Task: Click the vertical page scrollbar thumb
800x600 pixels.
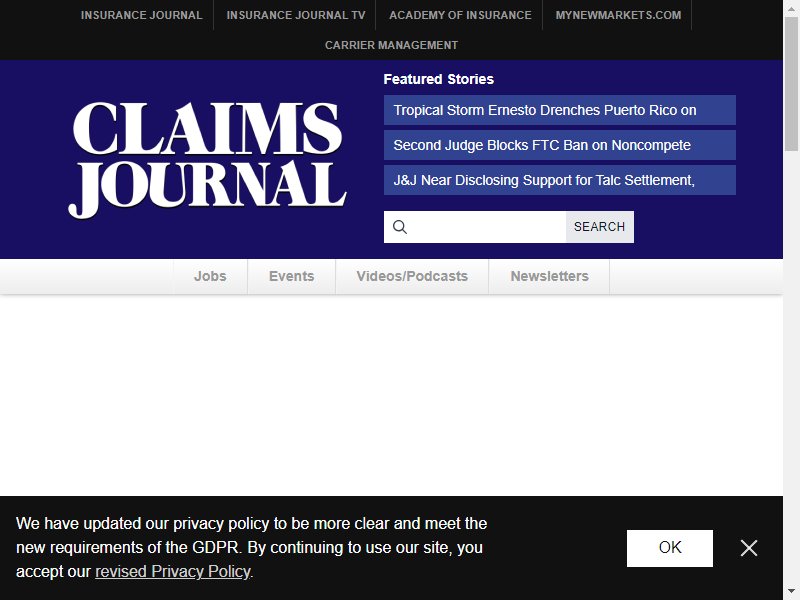Action: [x=791, y=84]
